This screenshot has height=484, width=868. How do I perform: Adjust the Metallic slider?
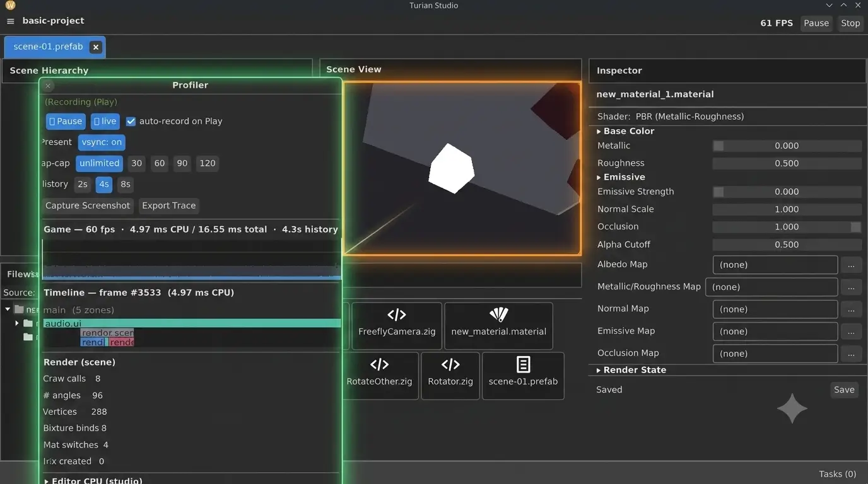pyautogui.click(x=787, y=146)
